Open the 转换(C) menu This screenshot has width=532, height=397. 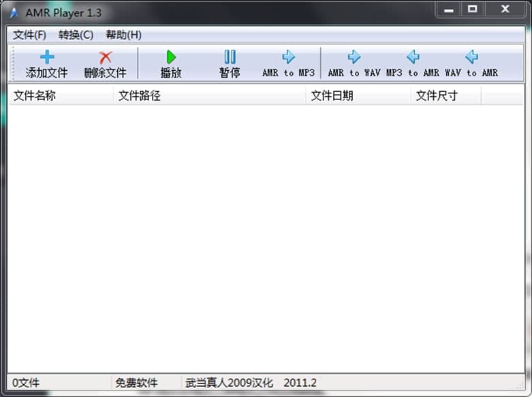pyautogui.click(x=76, y=35)
